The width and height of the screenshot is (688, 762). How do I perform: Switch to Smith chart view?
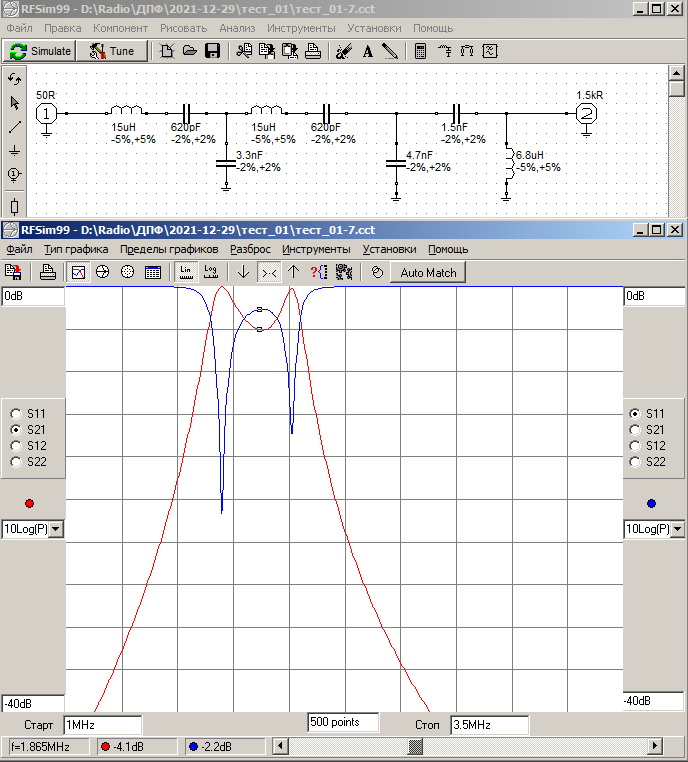pos(103,272)
